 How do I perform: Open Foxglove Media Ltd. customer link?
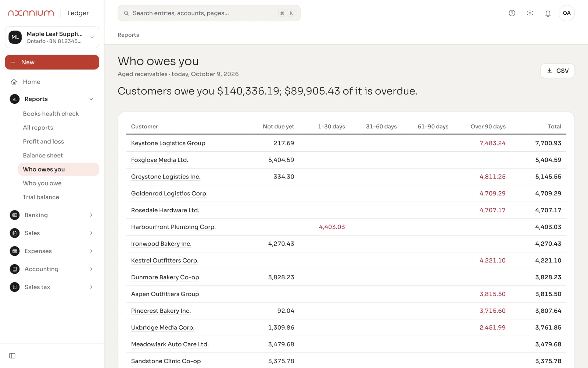pyautogui.click(x=159, y=160)
